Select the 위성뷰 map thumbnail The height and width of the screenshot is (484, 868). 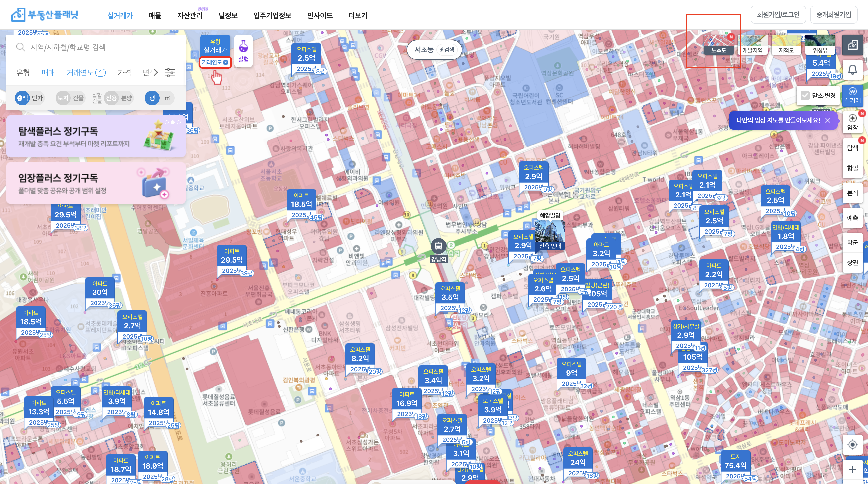coord(820,45)
